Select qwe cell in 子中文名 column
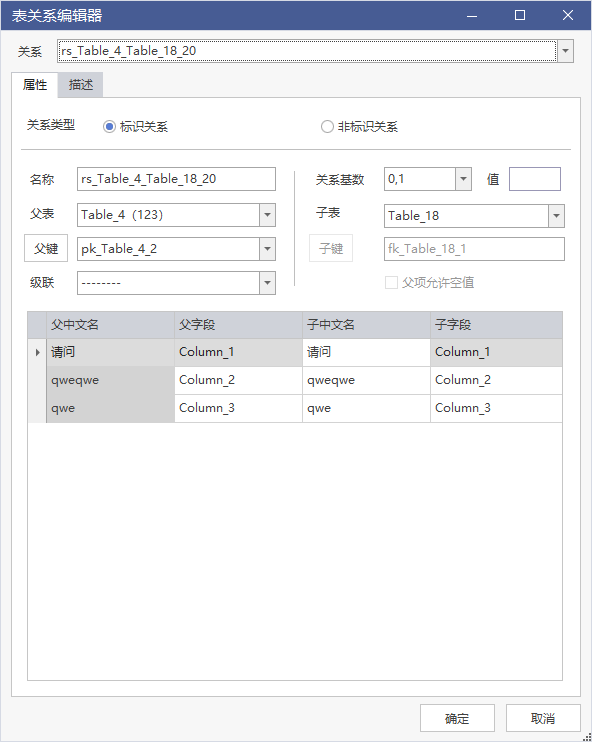 pyautogui.click(x=366, y=408)
